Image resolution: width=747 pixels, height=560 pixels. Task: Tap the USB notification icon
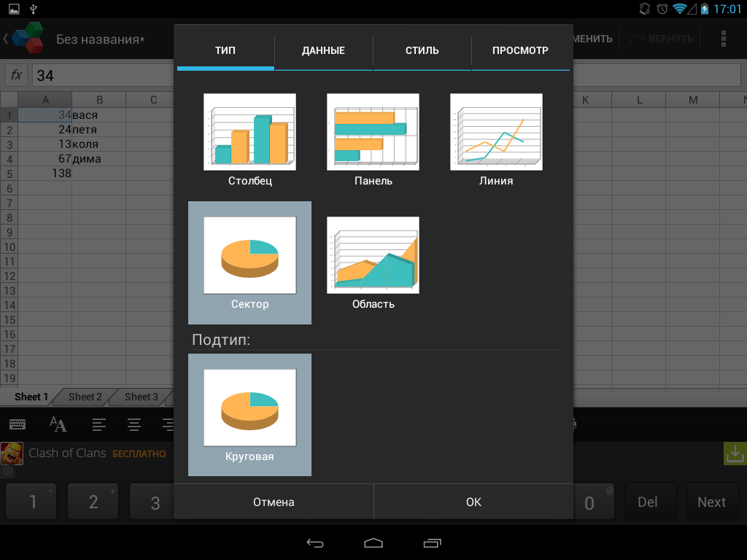[x=34, y=9]
